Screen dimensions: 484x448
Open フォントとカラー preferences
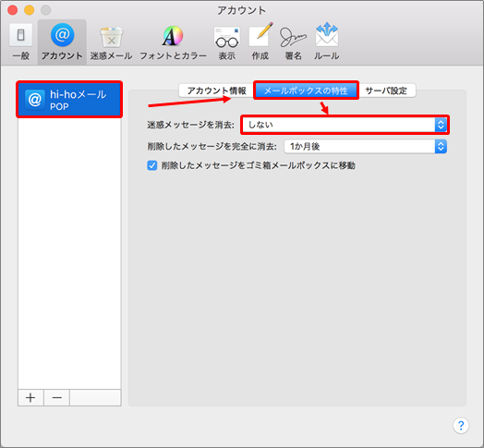pos(173,42)
